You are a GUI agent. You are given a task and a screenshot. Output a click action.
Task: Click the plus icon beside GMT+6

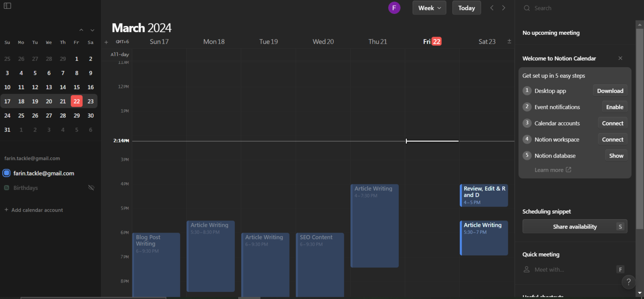click(x=106, y=42)
